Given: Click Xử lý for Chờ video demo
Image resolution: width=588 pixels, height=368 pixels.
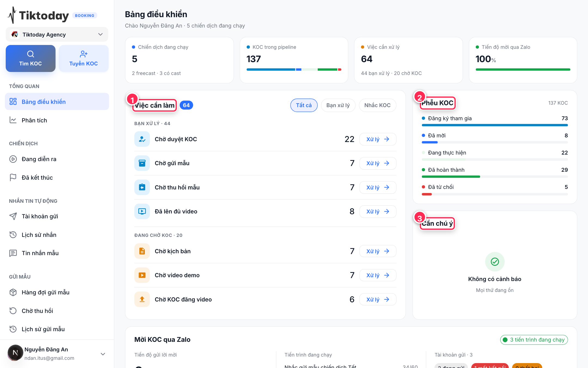Looking at the screenshot, I should click(x=378, y=275).
